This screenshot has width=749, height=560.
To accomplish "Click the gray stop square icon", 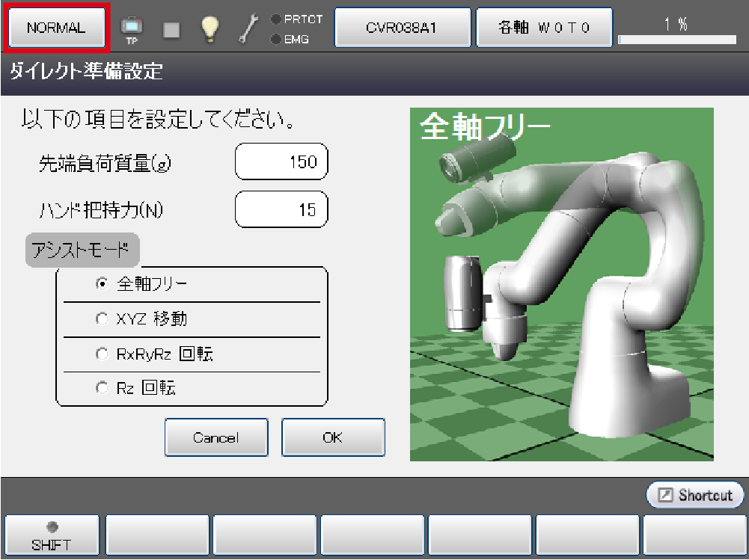I will [171, 29].
